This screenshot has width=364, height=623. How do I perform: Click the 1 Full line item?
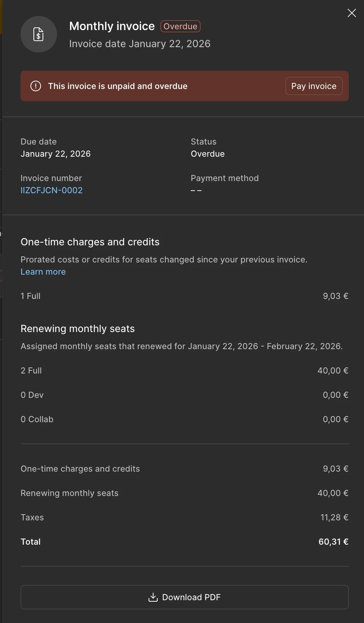pyautogui.click(x=30, y=296)
